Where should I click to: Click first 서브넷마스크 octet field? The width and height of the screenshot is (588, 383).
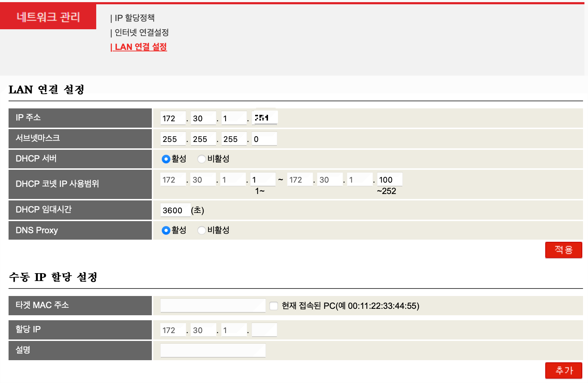173,139
